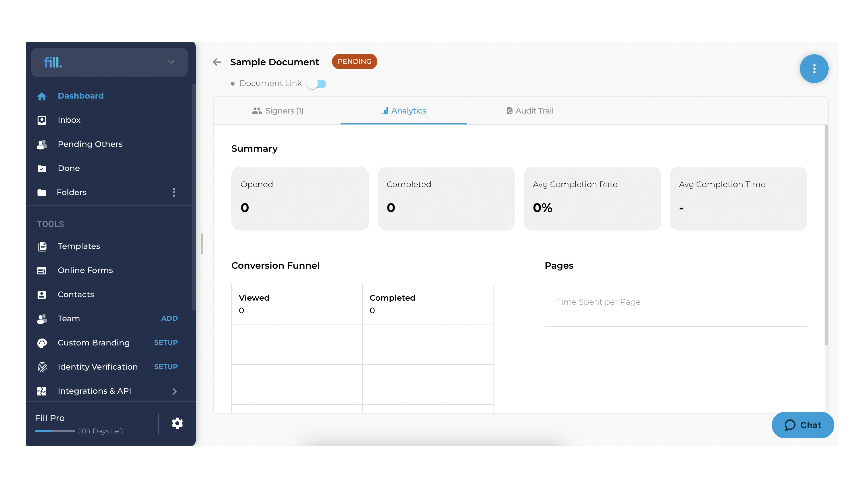Enable the Document Link for Sample Document
The image size is (868, 488).
click(x=317, y=83)
